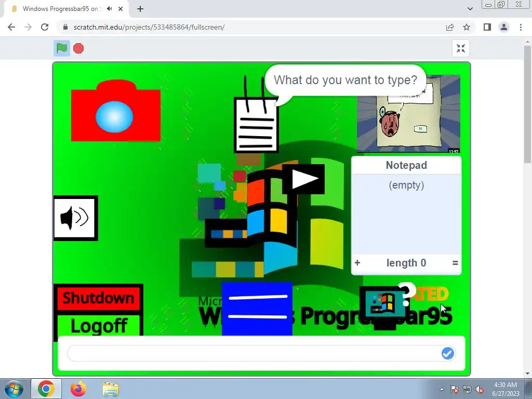The width and height of the screenshot is (532, 399).
Task: Click the taskbar clock showing 4:30 AM
Action: 506,389
